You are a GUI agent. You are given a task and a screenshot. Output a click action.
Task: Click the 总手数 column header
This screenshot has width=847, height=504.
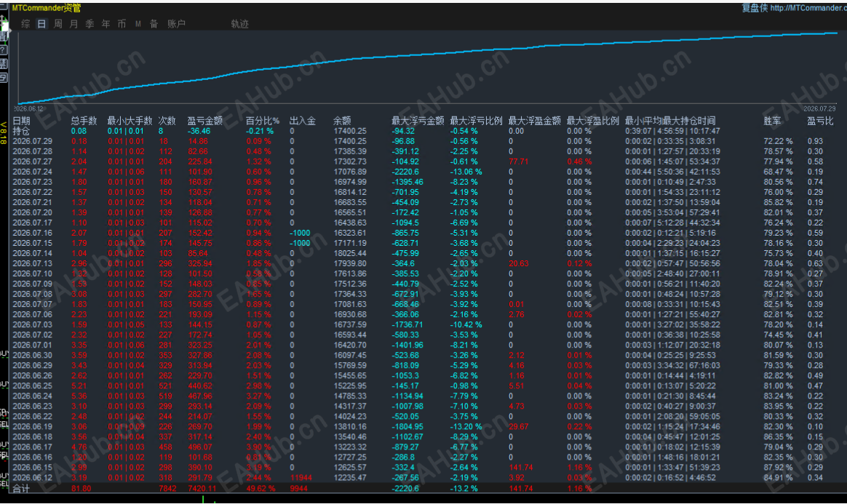[84, 121]
